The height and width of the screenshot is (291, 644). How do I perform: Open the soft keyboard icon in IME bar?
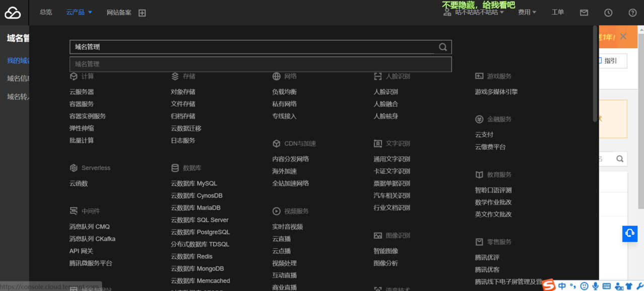coord(606,286)
